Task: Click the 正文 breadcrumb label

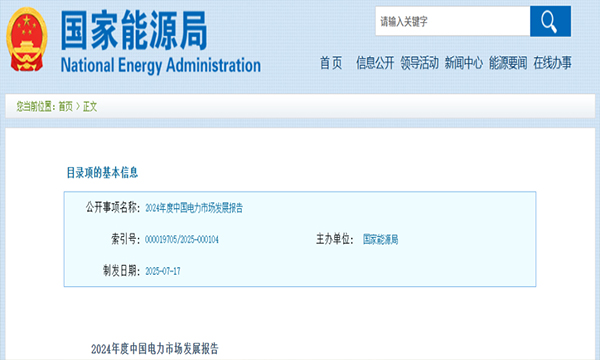Action: point(90,106)
